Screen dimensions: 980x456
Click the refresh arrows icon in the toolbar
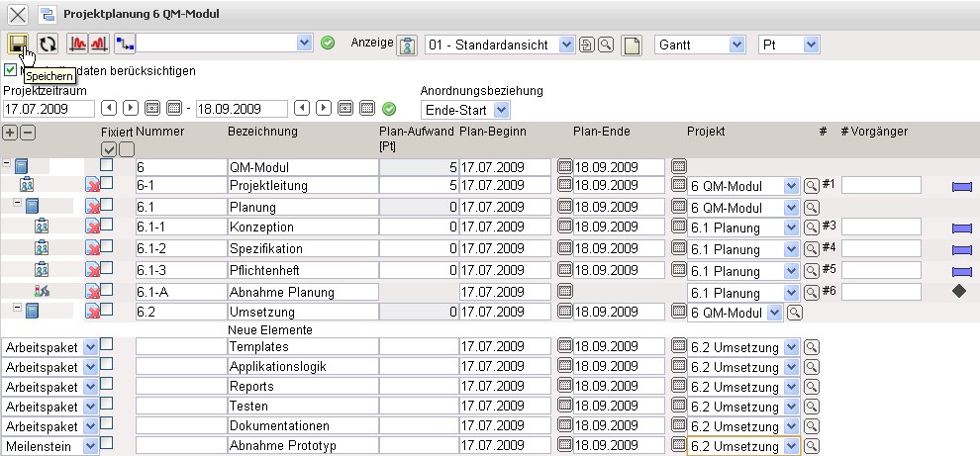coord(48,44)
